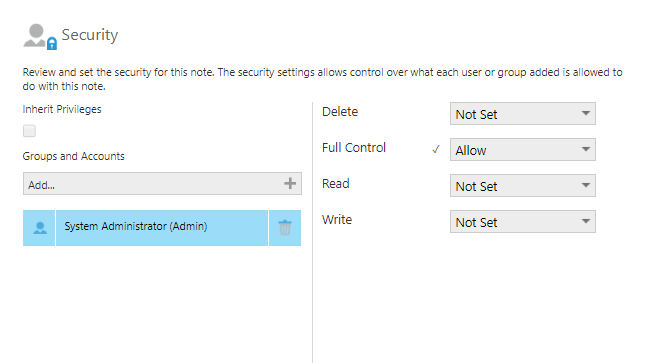
Task: Click the Groups and Accounts label
Action: [74, 156]
